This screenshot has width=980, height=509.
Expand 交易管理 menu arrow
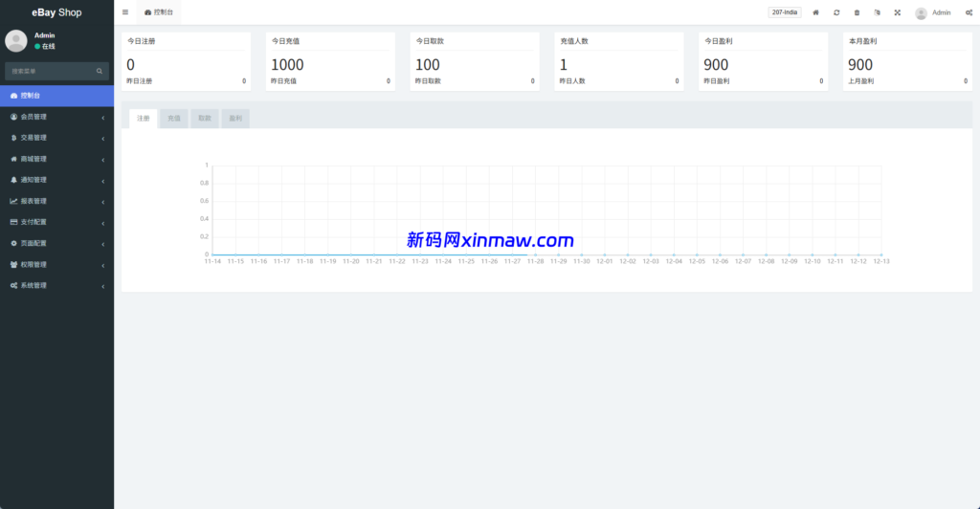click(103, 139)
